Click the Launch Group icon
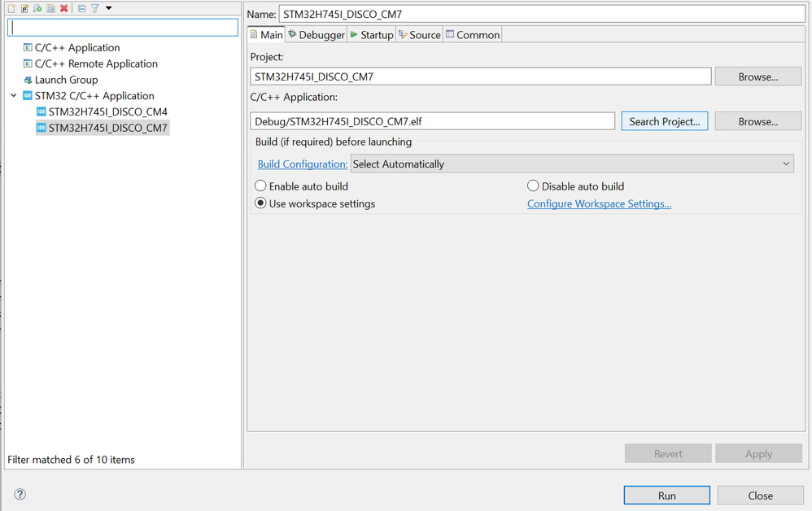The height and width of the screenshot is (511, 812). [28, 80]
